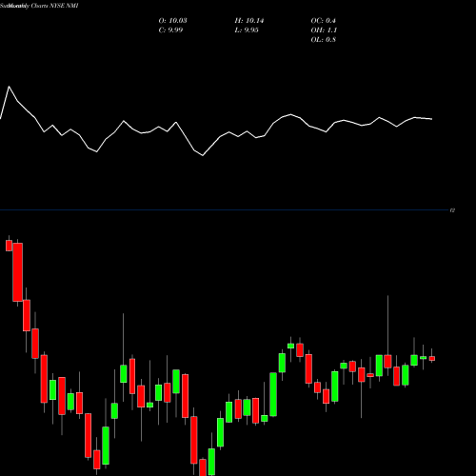Click the 'Charts NYSE NMI' title text

[x=54, y=6]
